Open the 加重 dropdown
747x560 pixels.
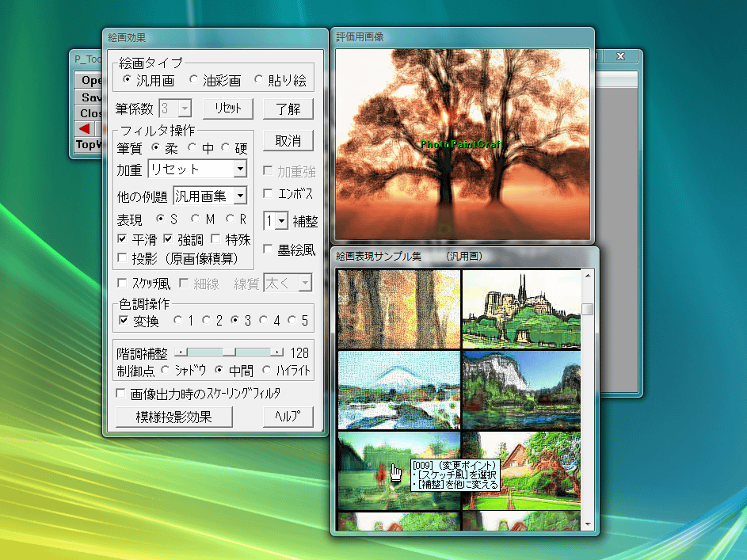(x=240, y=169)
